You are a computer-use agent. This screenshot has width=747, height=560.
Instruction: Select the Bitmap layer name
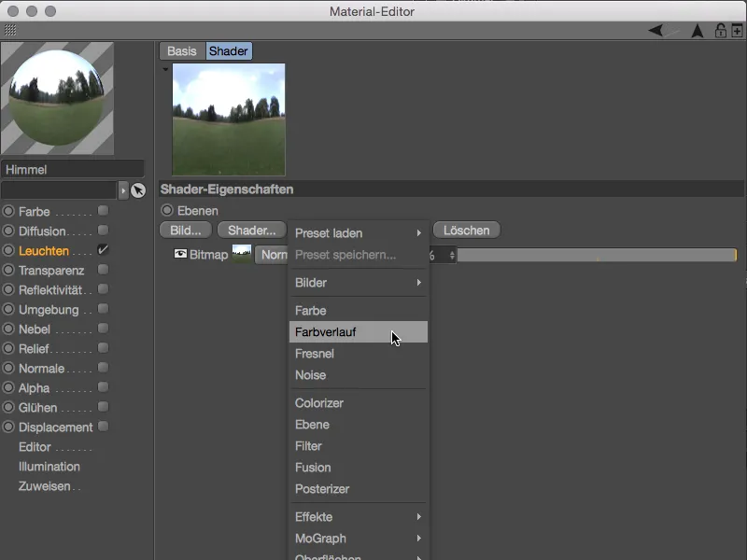[x=208, y=255]
